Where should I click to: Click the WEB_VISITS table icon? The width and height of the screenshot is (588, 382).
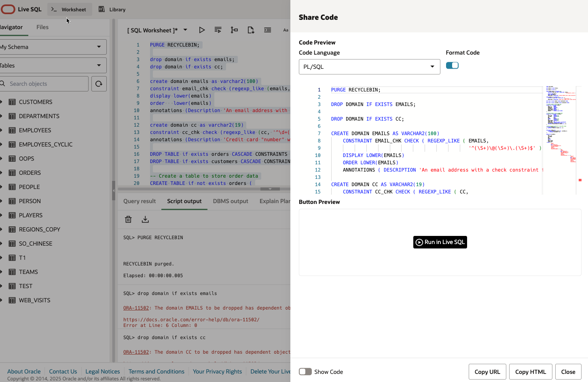(12, 300)
